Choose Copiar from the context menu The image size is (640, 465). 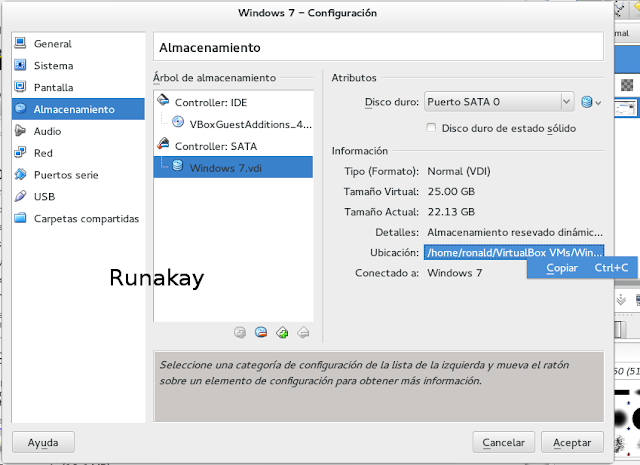582,268
